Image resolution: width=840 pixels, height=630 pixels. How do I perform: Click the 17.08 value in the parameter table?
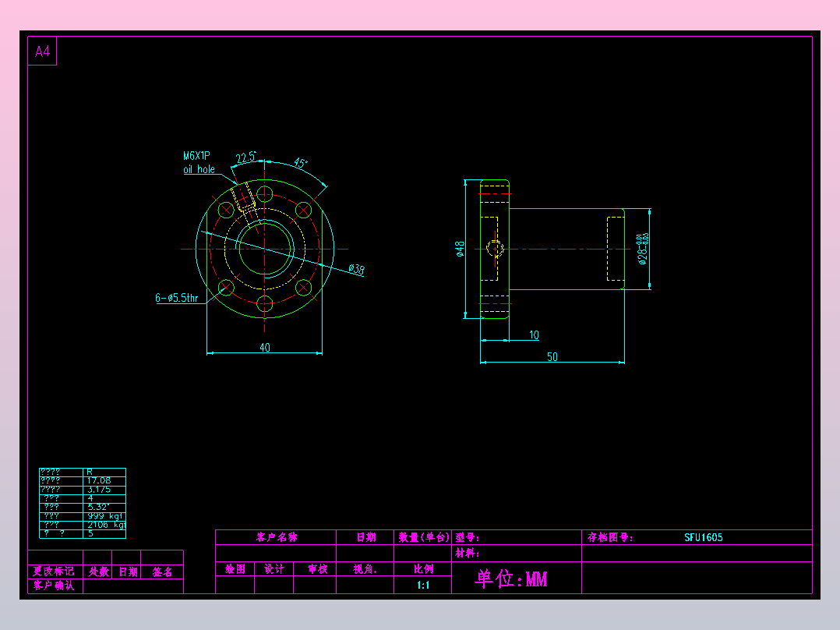pyautogui.click(x=99, y=480)
